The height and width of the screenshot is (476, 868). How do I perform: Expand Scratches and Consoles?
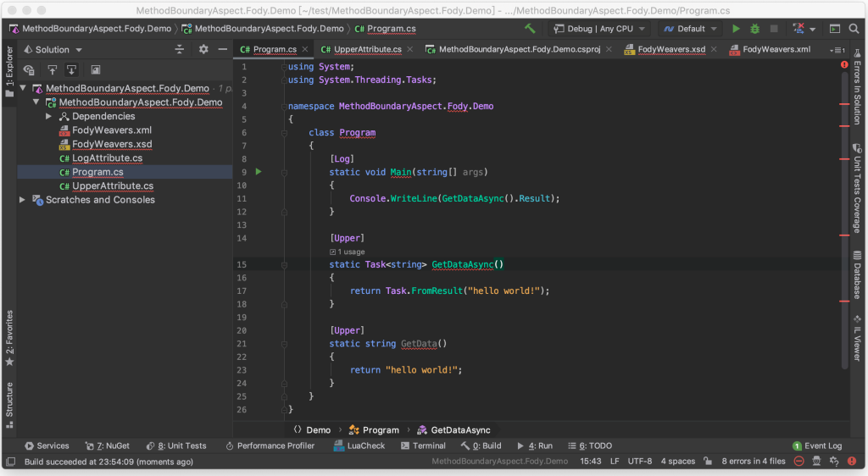click(x=22, y=200)
